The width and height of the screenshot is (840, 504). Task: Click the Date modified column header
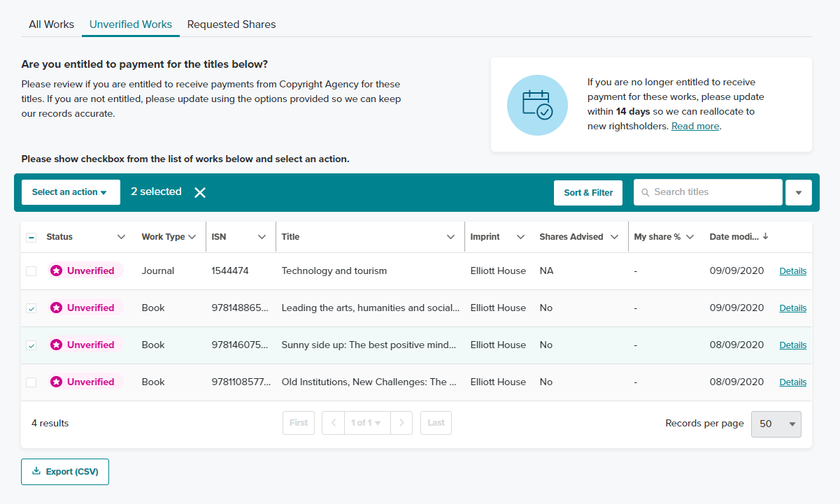[x=734, y=237]
